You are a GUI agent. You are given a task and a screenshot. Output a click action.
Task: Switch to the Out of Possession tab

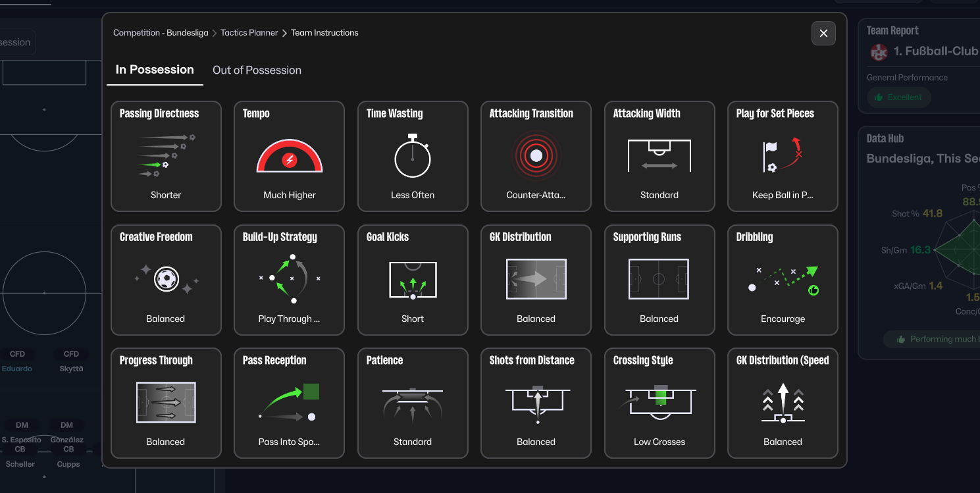257,70
